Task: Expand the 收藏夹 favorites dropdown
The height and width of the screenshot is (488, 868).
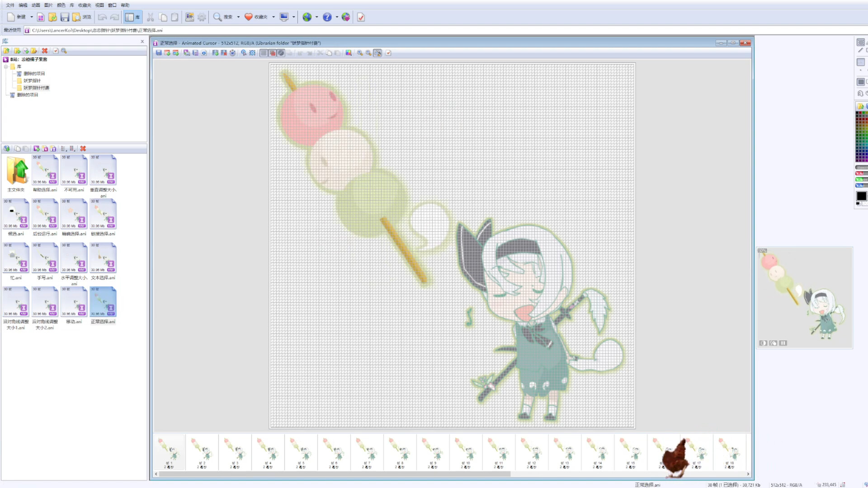Action: point(274,17)
